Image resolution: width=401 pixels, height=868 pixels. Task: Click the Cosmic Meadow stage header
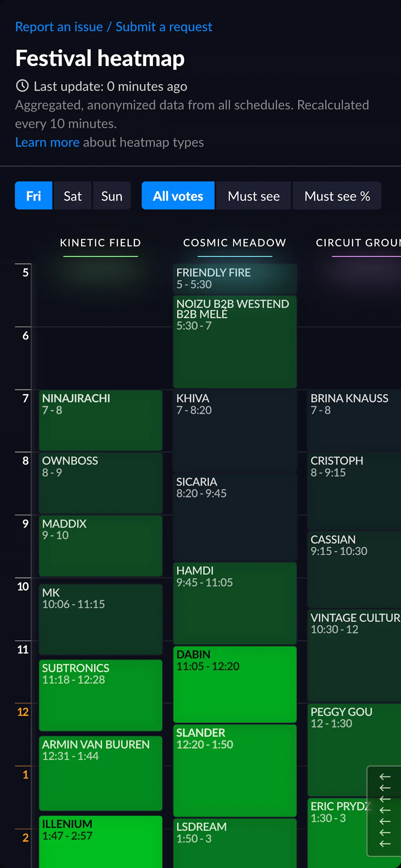point(234,243)
